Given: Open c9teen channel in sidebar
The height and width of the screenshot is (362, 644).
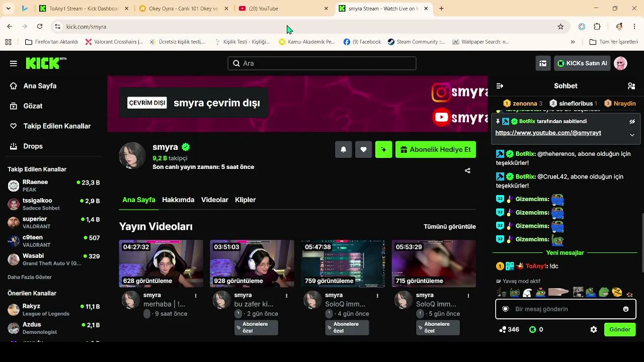Looking at the screenshot, I should [x=53, y=241].
